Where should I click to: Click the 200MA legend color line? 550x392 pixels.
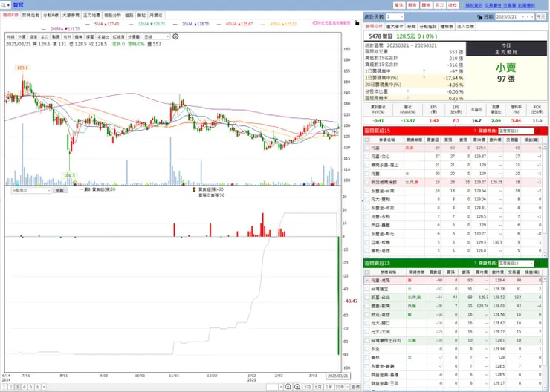44,30
